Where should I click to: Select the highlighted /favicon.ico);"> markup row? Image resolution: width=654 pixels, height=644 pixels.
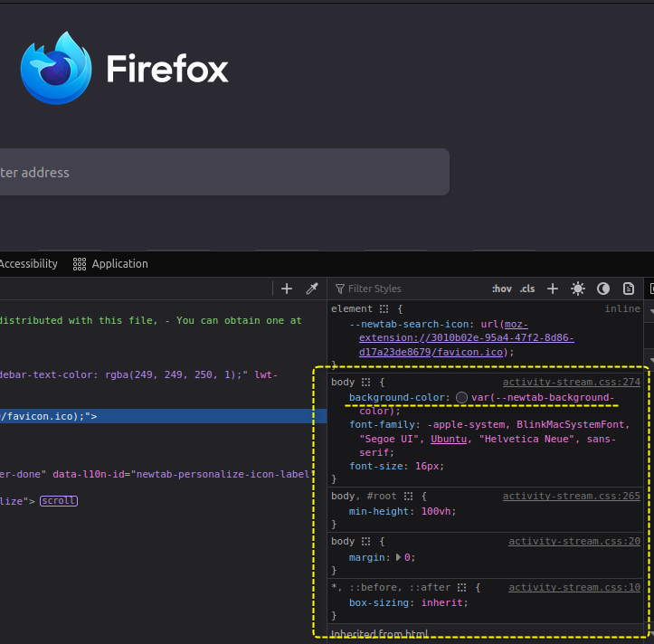(163, 416)
